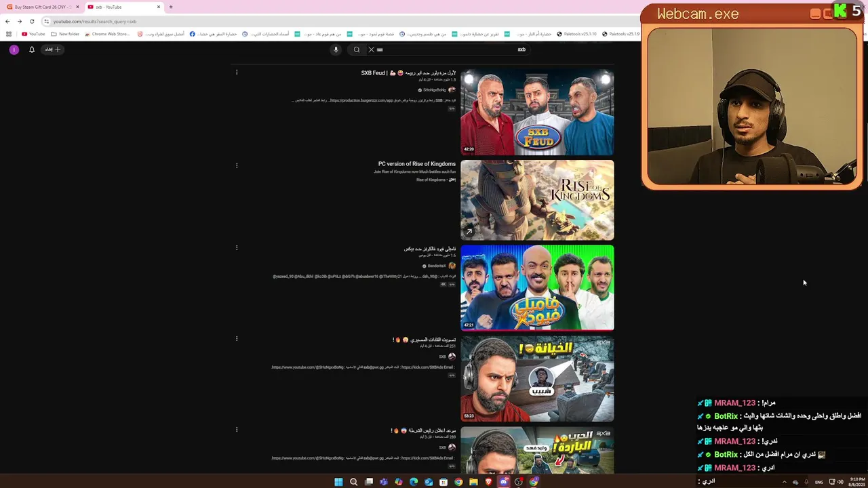This screenshot has width=868, height=488.
Task: Open options menu for SXB Feud video
Action: (x=237, y=72)
